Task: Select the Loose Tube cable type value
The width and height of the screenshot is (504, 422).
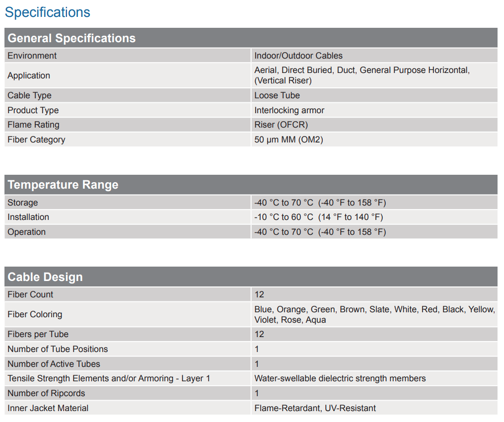Action: pos(277,95)
